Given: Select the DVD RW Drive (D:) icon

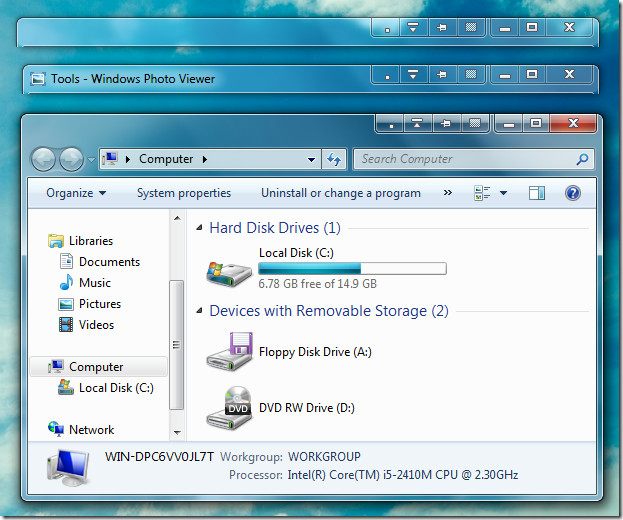Looking at the screenshot, I should tap(229, 408).
